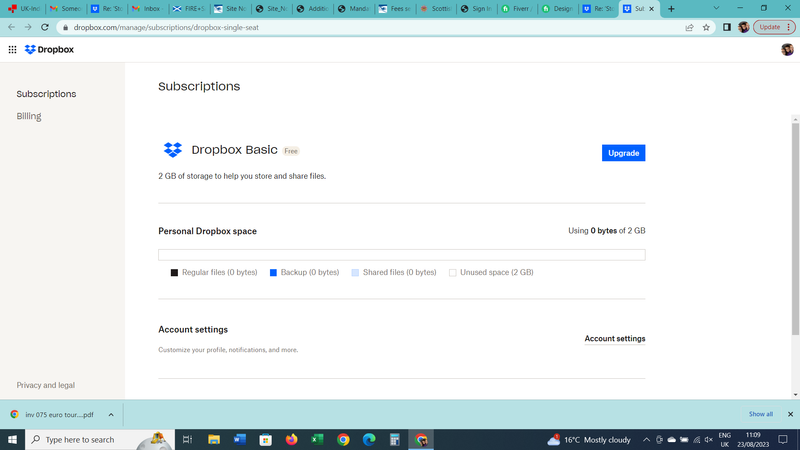Launch Firefox from the taskbar
This screenshot has width=800, height=450.
292,439
